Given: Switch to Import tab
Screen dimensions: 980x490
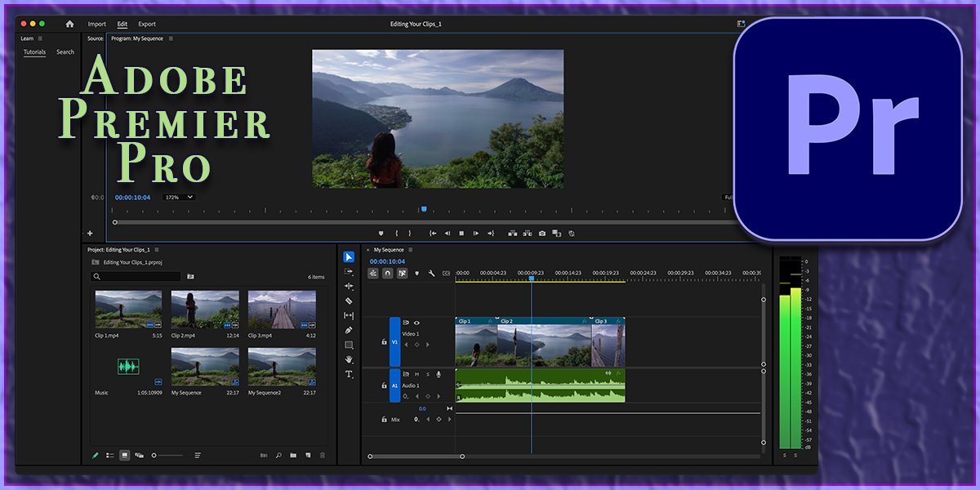Looking at the screenshot, I should coord(97,24).
